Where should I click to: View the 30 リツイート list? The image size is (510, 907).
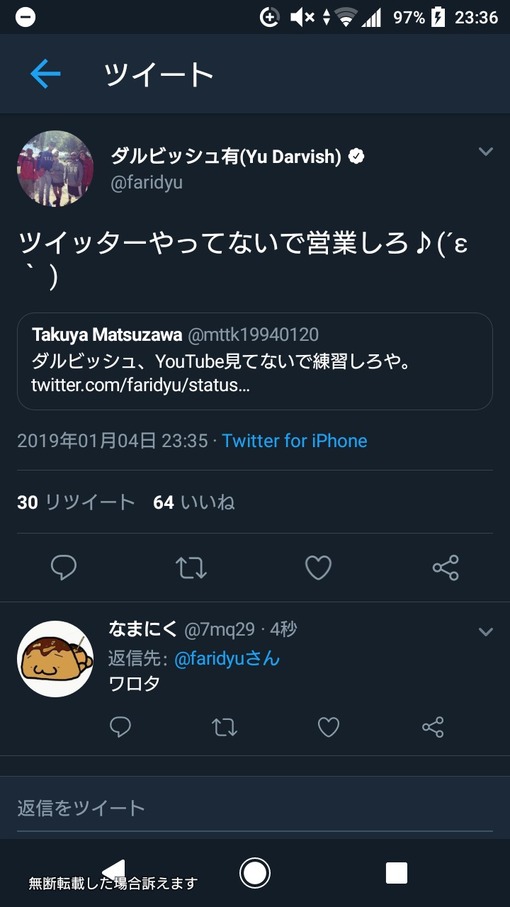(76, 503)
